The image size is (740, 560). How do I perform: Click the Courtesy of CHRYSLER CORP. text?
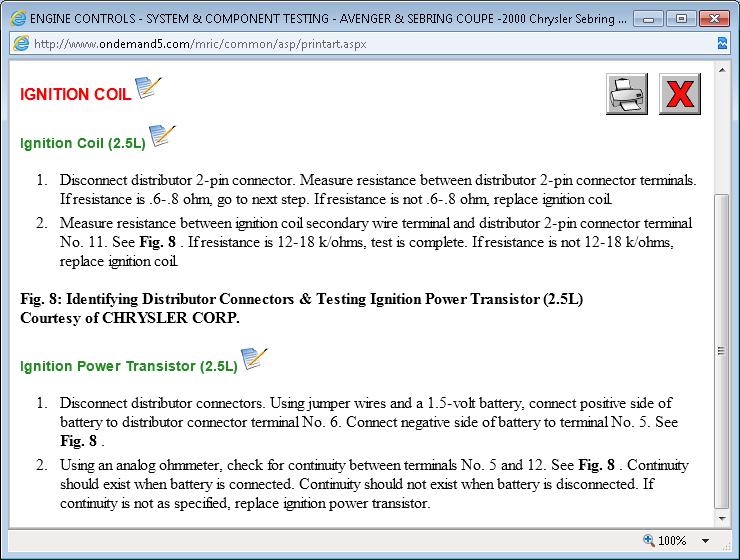point(130,318)
